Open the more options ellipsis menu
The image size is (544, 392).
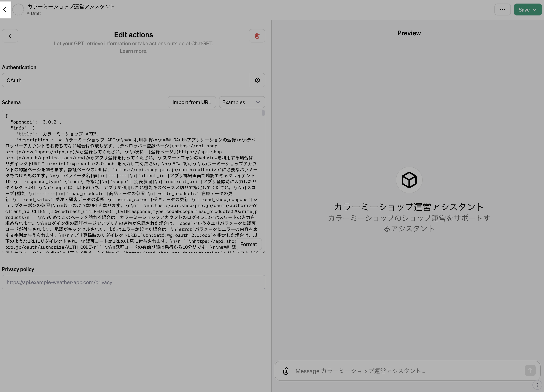(502, 9)
